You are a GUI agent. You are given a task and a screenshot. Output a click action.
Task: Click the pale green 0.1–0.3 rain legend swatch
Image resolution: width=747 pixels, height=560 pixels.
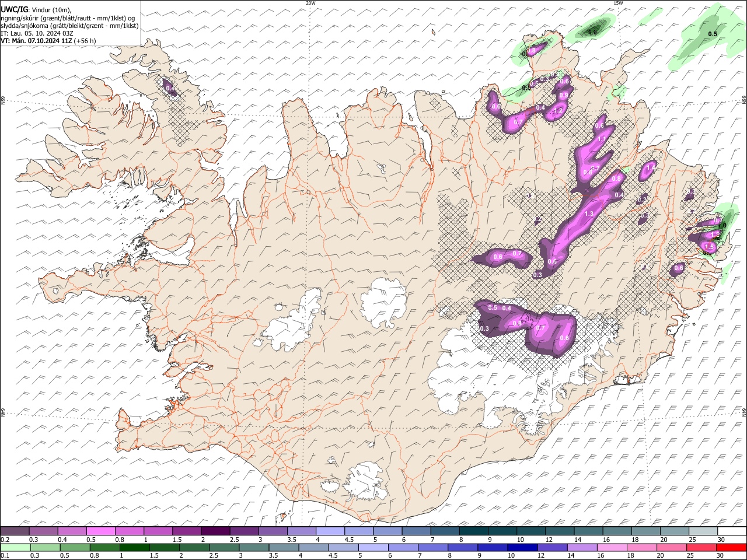15,548
